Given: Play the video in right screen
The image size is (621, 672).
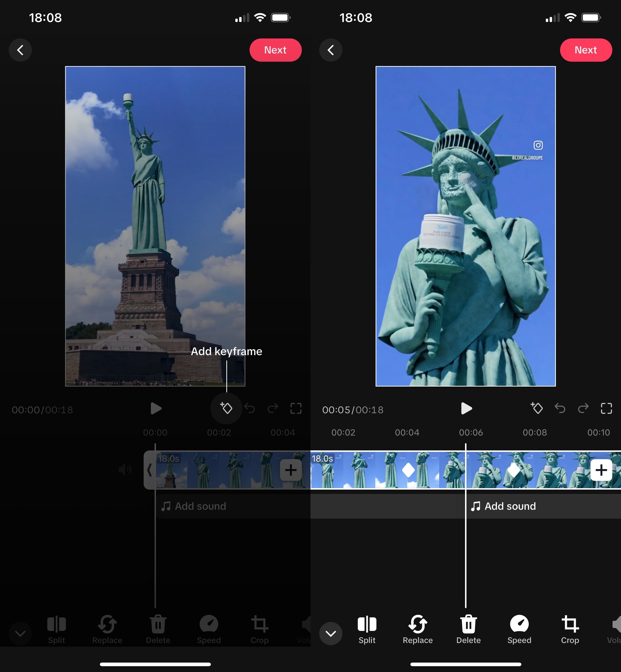Looking at the screenshot, I should 466,408.
